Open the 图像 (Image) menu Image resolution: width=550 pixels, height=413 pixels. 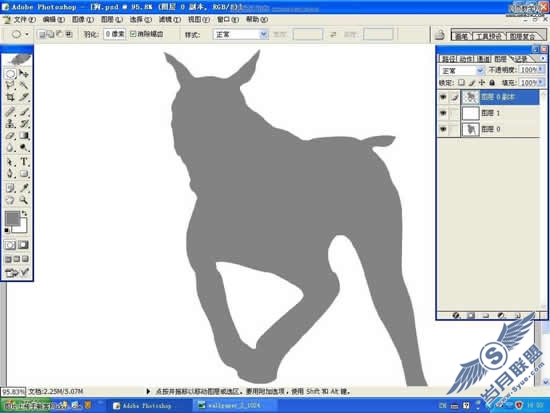point(83,20)
